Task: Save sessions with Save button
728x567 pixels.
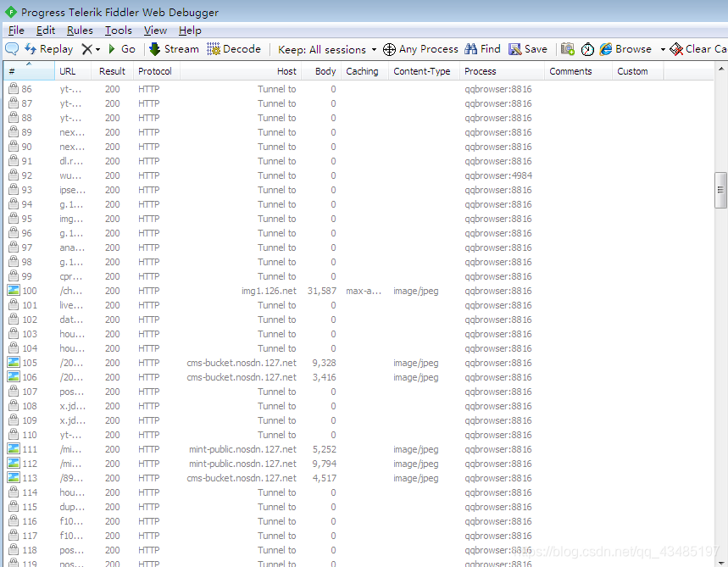Action: (x=528, y=49)
